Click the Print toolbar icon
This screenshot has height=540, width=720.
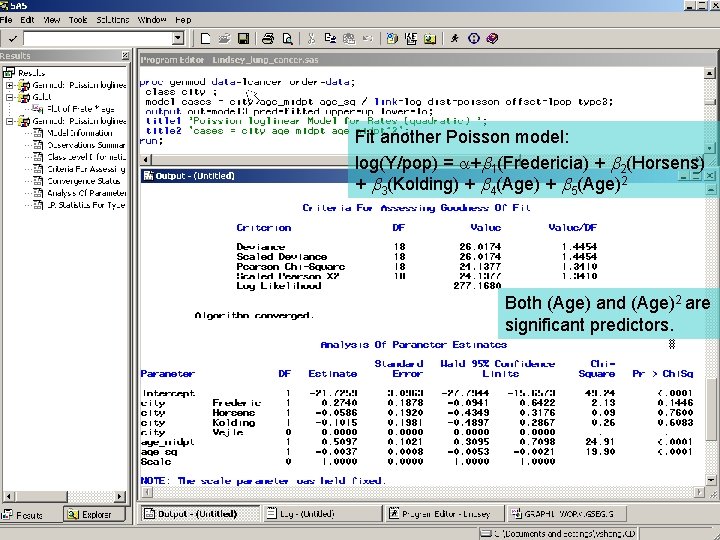tap(268, 39)
